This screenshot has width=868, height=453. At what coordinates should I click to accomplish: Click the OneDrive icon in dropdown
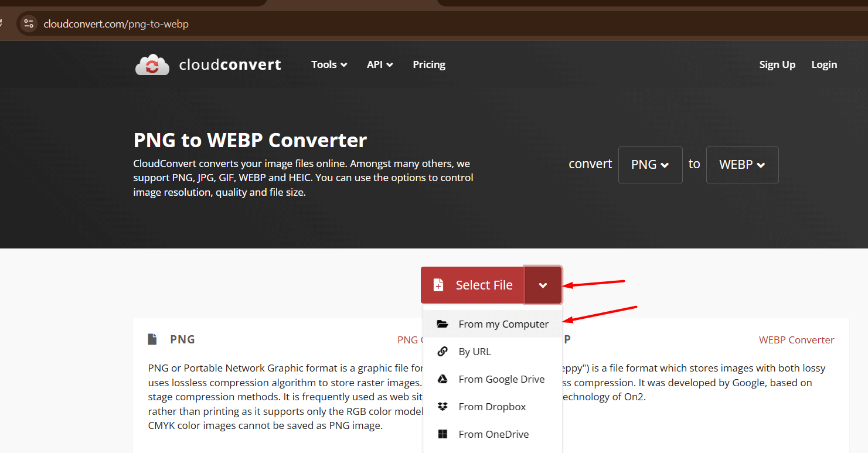pyautogui.click(x=442, y=434)
